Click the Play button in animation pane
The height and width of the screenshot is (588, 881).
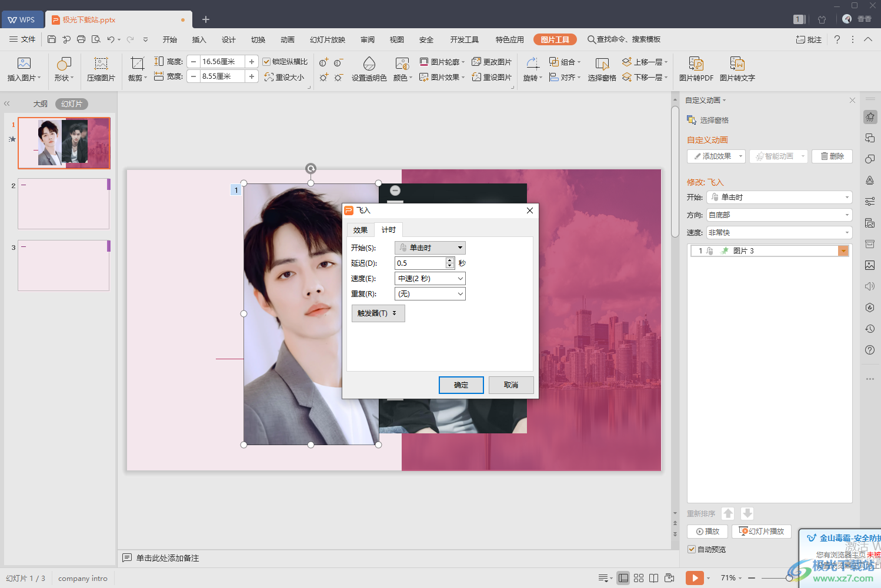[x=708, y=531]
